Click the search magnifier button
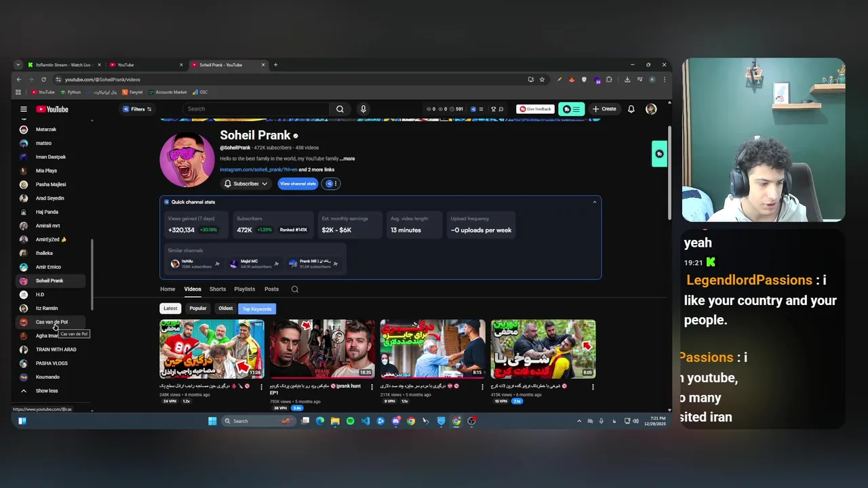Screen dimensions: 868x488 (340, 109)
